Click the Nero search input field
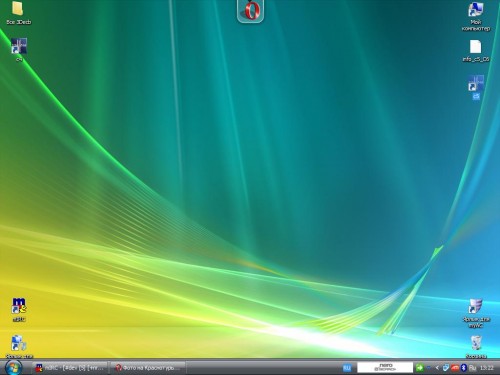 tap(385, 368)
